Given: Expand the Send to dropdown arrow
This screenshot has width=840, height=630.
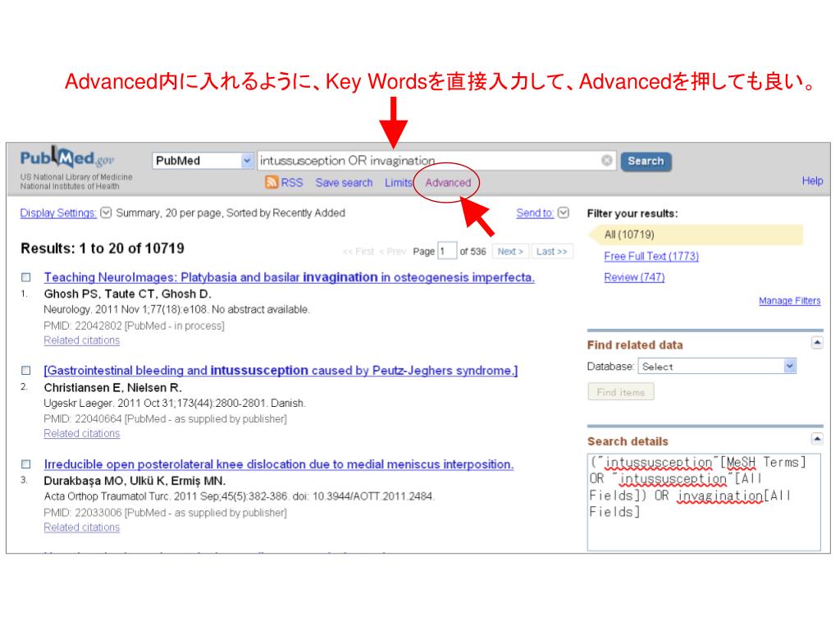Looking at the screenshot, I should 563,212.
